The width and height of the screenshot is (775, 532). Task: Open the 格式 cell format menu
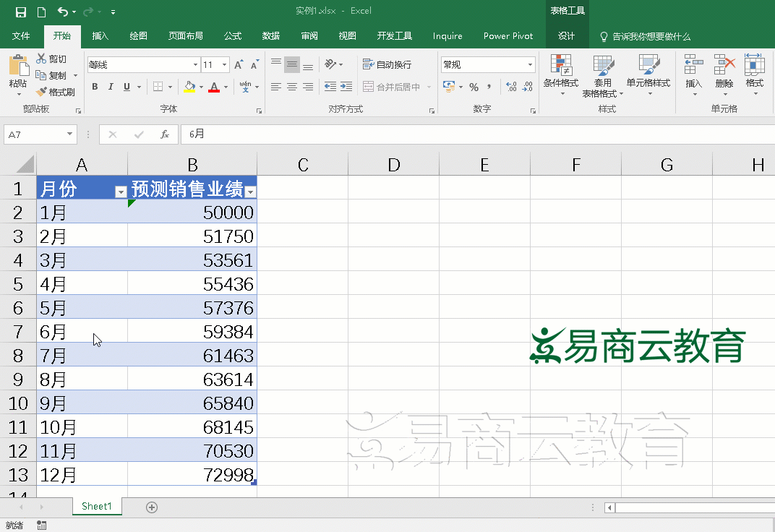coord(754,74)
